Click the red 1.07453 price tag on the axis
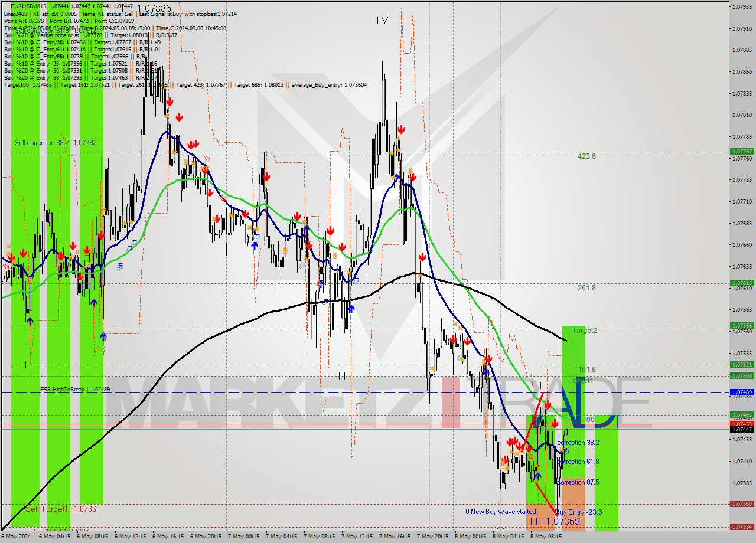This screenshot has height=543, width=756. pyautogui.click(x=743, y=423)
